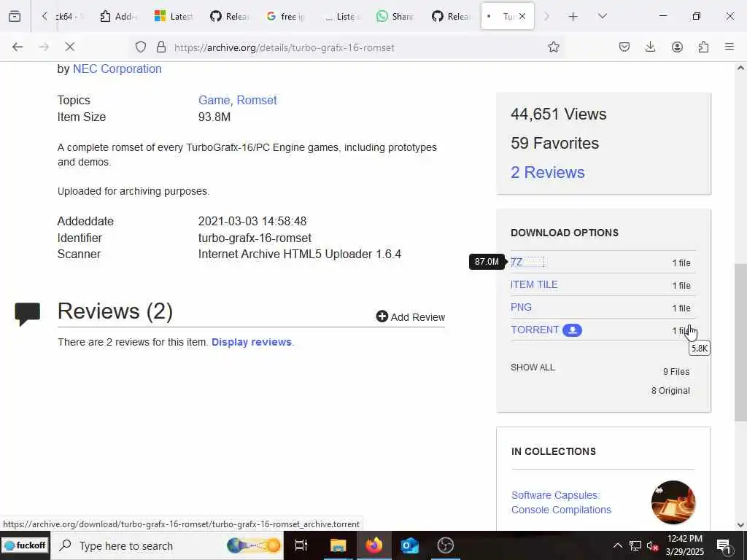The width and height of the screenshot is (747, 560).
Task: Save page to Pocket
Action: click(624, 47)
